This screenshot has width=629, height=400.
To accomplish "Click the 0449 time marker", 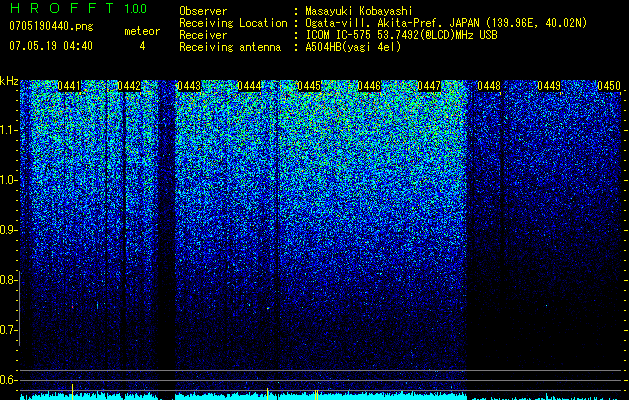I will pyautogui.click(x=549, y=86).
